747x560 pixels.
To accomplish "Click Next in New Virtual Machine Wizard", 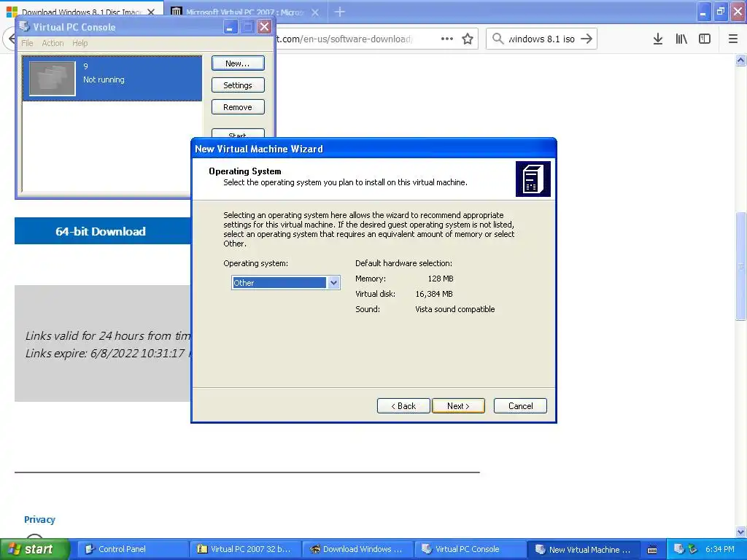I will pyautogui.click(x=458, y=405).
